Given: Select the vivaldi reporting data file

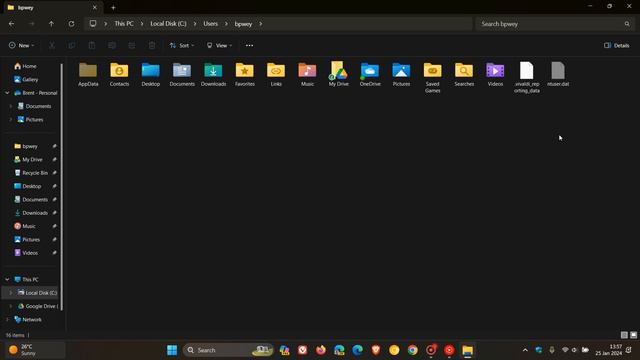Looking at the screenshot, I should (x=527, y=78).
